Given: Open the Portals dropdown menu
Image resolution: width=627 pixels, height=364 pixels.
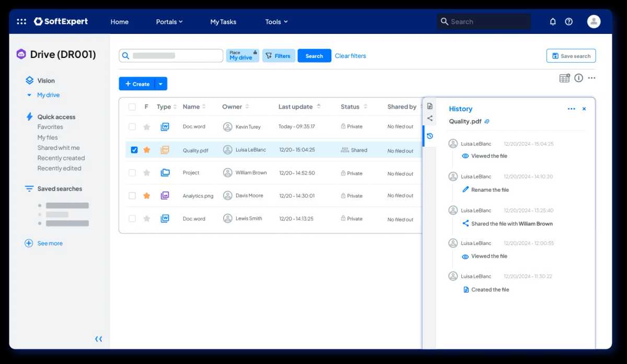Looking at the screenshot, I should 169,22.
